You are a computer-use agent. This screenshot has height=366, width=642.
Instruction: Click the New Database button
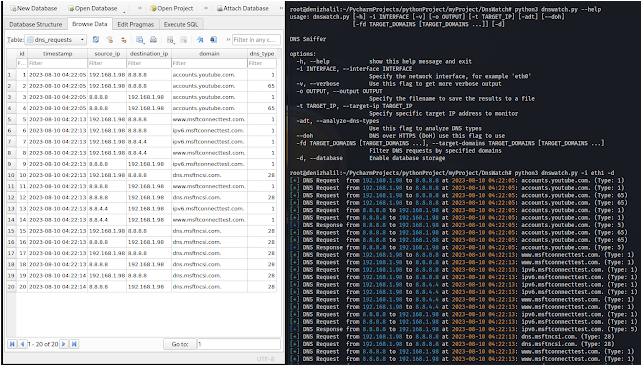click(x=34, y=8)
